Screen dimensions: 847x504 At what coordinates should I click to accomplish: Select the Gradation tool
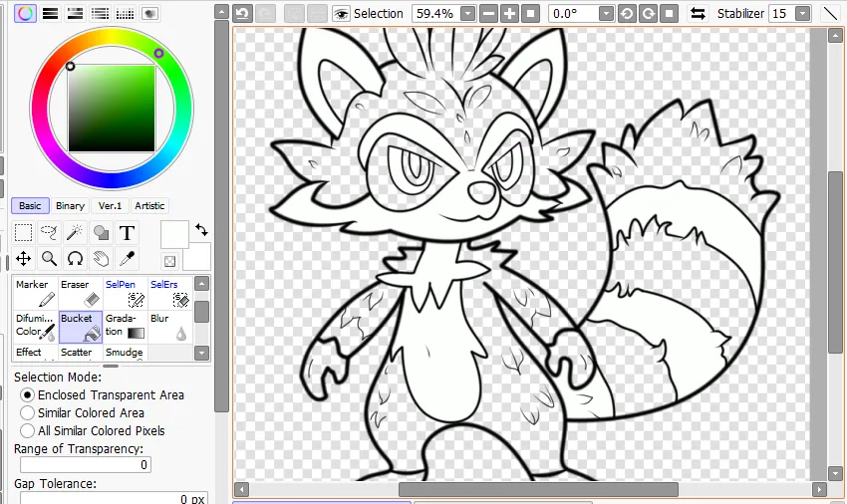pyautogui.click(x=125, y=327)
